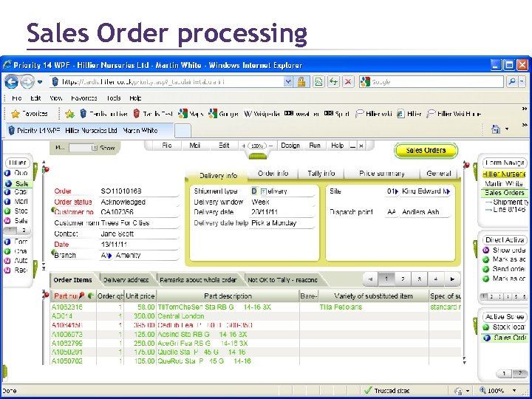Open the Tardis Test bookmark
The width and height of the screenshot is (532, 399).
point(153,114)
